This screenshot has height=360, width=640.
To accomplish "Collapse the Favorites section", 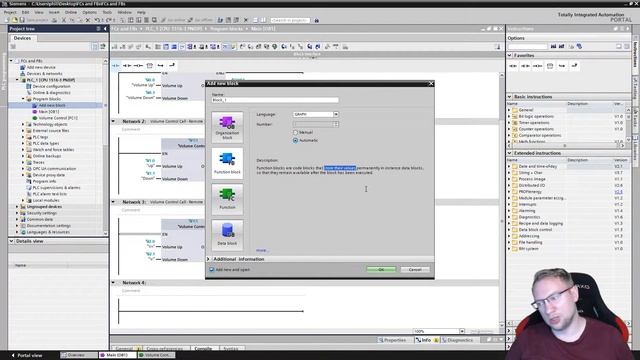I will (x=510, y=55).
